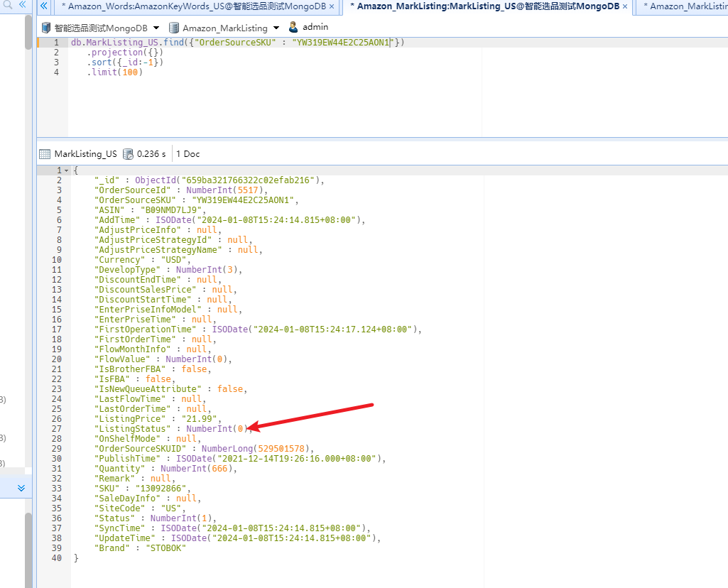Click the admin user label
728x588 pixels.
click(x=315, y=28)
